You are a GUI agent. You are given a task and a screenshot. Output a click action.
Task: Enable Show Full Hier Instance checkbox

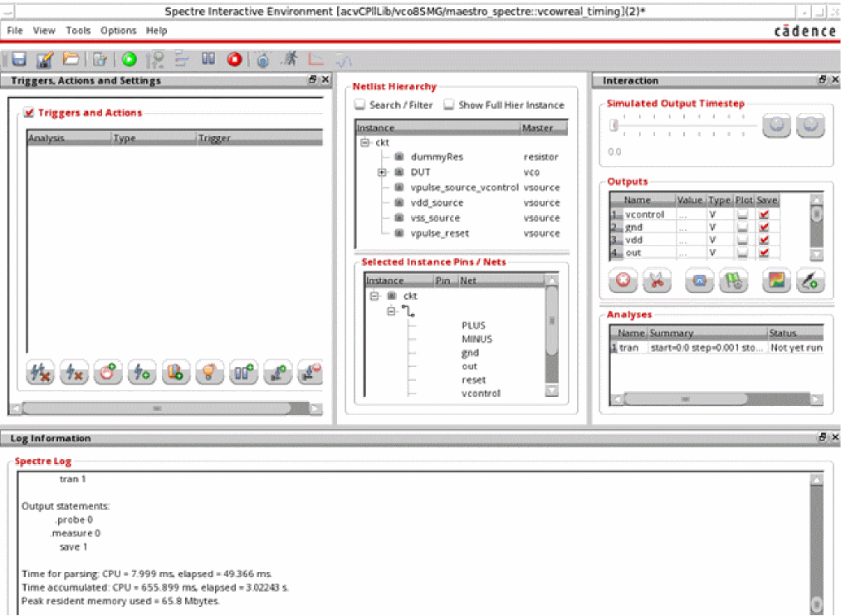coord(449,105)
